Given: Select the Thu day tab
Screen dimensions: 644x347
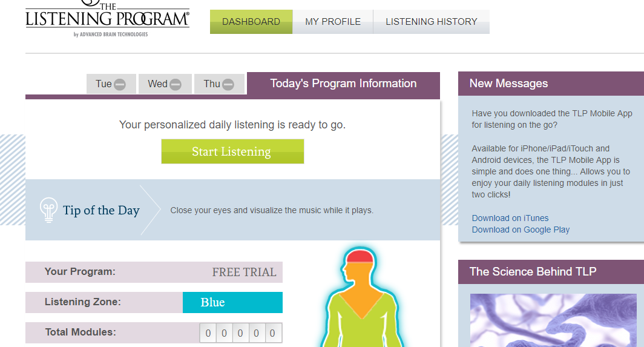Looking at the screenshot, I should click(x=219, y=84).
